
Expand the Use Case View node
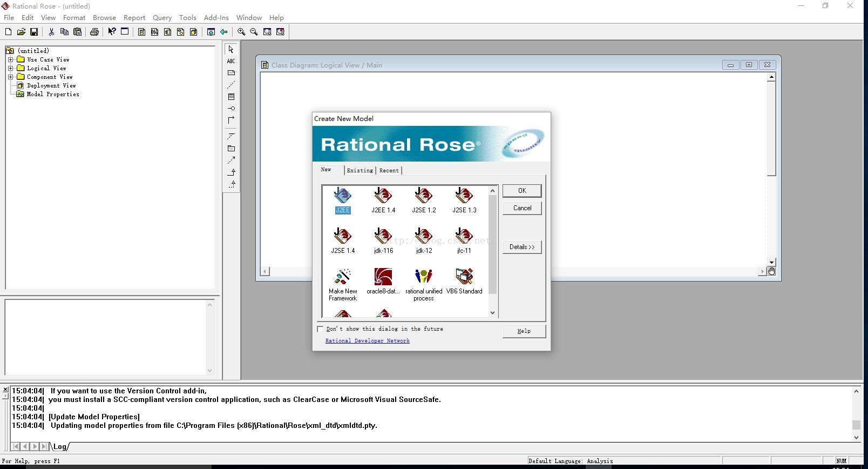(10, 59)
